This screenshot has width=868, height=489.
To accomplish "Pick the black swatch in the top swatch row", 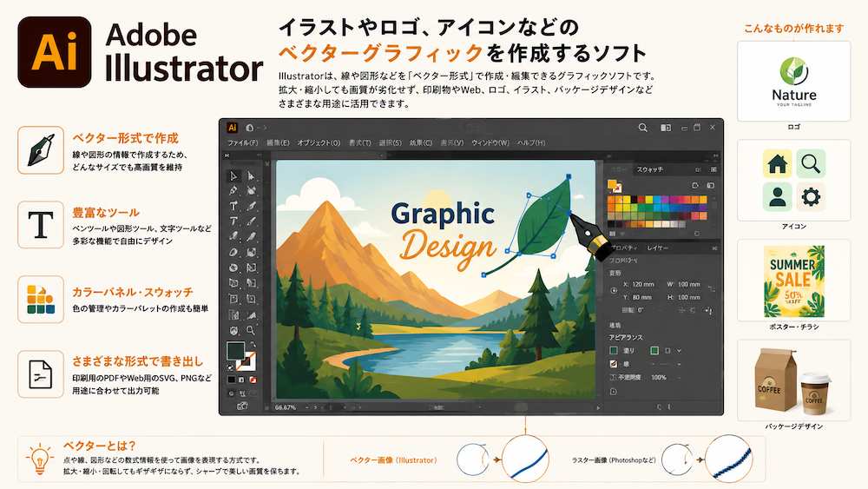I will pyautogui.click(x=634, y=200).
